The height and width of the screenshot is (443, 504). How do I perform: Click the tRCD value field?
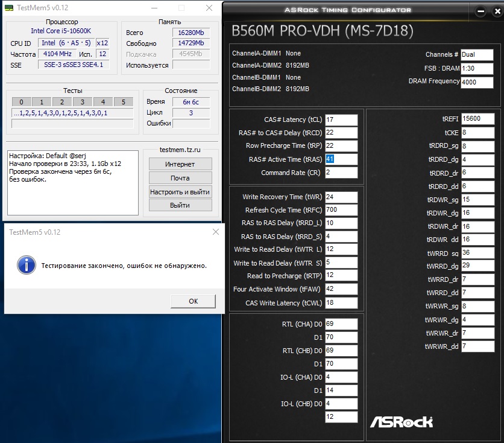click(341, 133)
